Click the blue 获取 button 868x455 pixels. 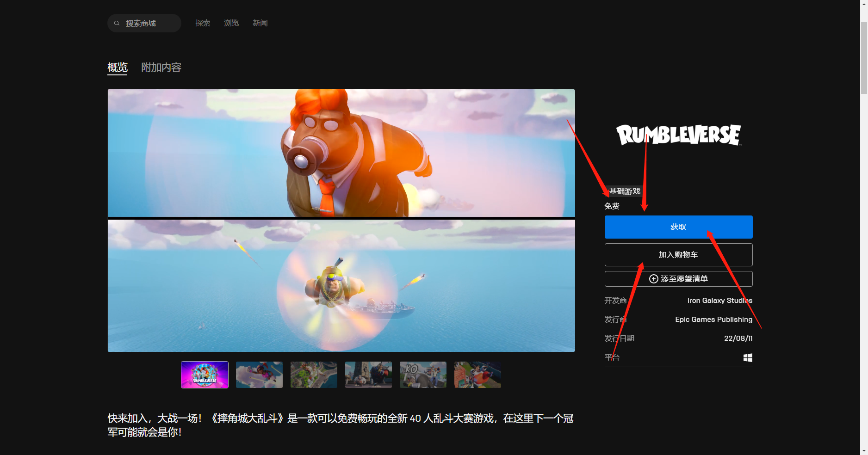pos(678,227)
